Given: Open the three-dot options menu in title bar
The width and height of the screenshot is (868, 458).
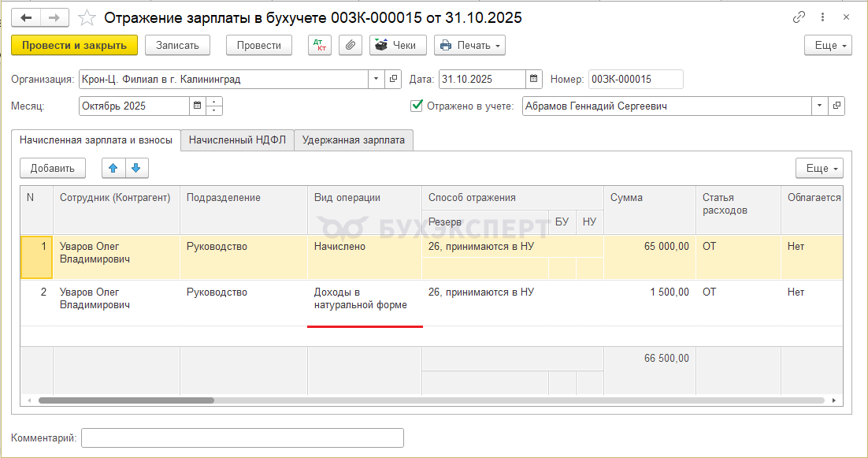Looking at the screenshot, I should tap(822, 17).
